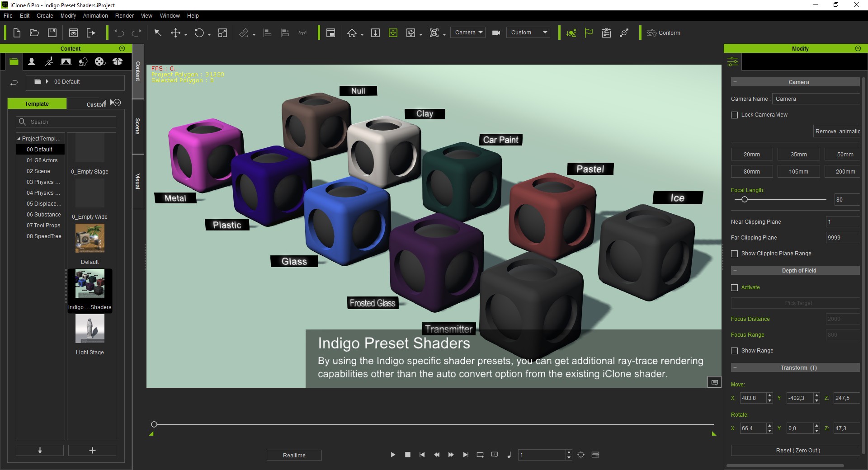Play the timeline animation
868x470 pixels.
393,455
